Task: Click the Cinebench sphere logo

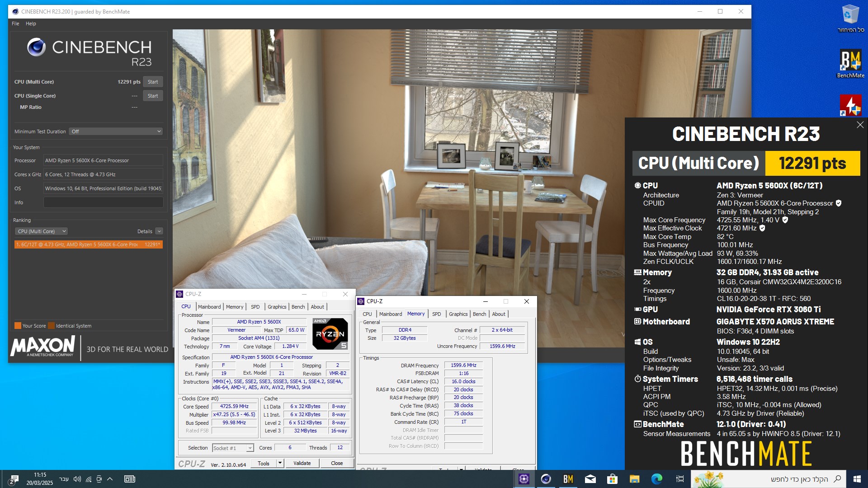Action: click(x=36, y=47)
